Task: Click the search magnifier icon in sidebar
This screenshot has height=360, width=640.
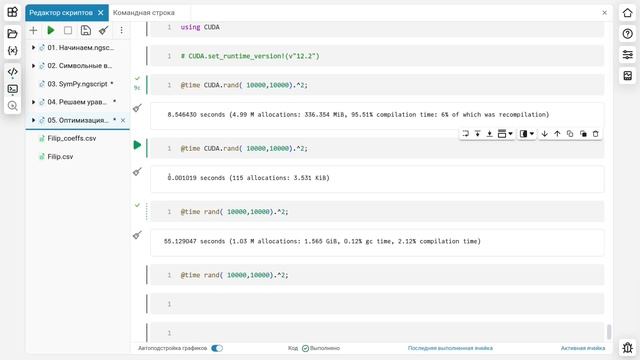Action: pyautogui.click(x=12, y=106)
